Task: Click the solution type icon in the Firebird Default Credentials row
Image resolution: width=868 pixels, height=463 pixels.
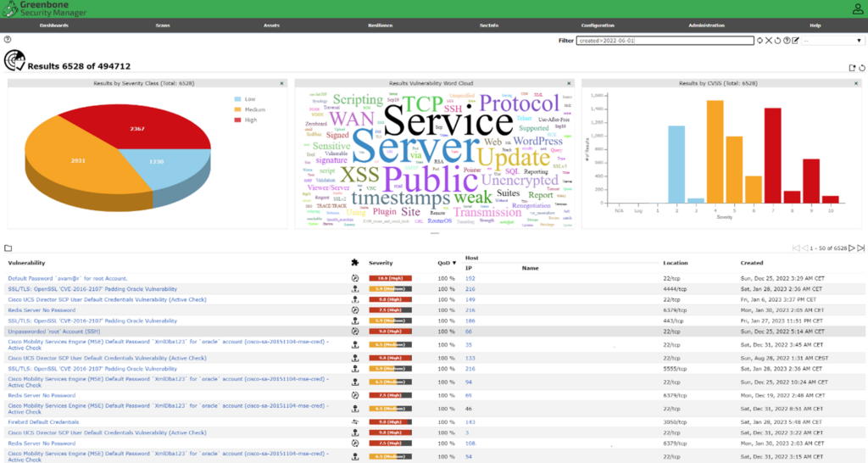Action: point(355,422)
